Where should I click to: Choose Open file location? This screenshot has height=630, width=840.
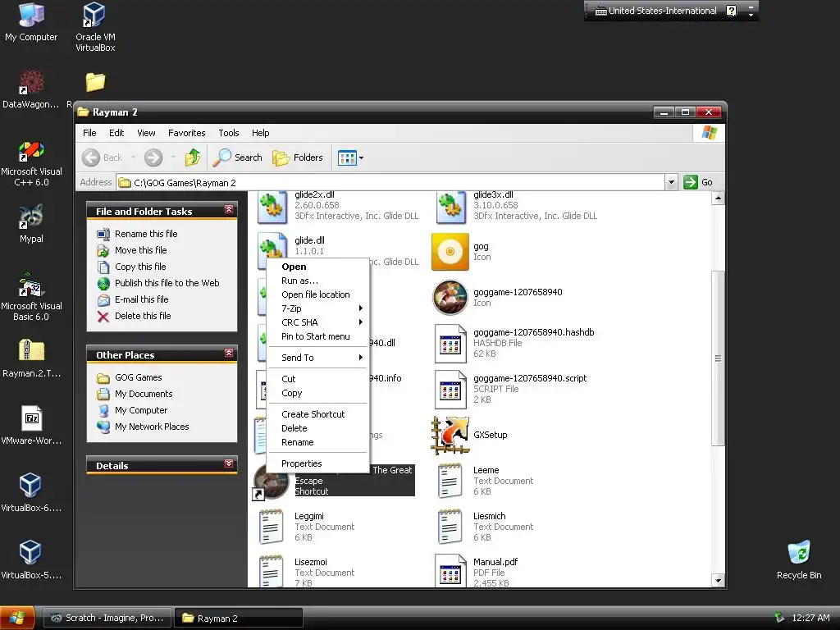317,294
